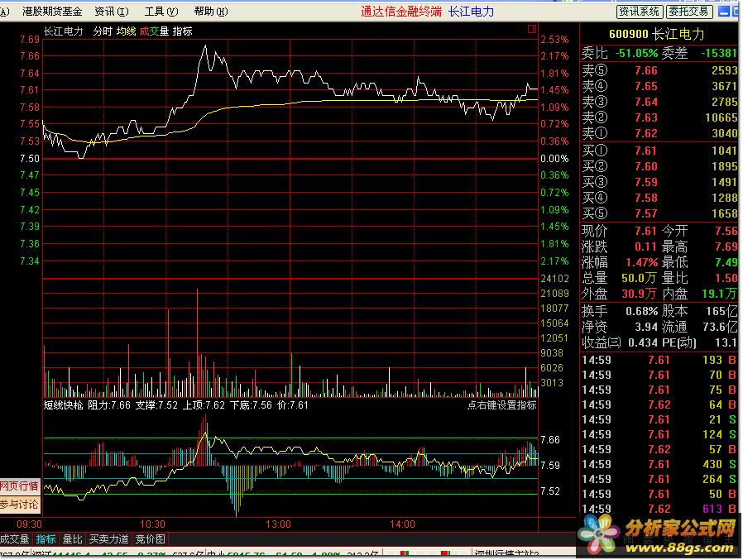
Task: Switch to the 买卖力道 bottom tab
Action: tap(109, 539)
